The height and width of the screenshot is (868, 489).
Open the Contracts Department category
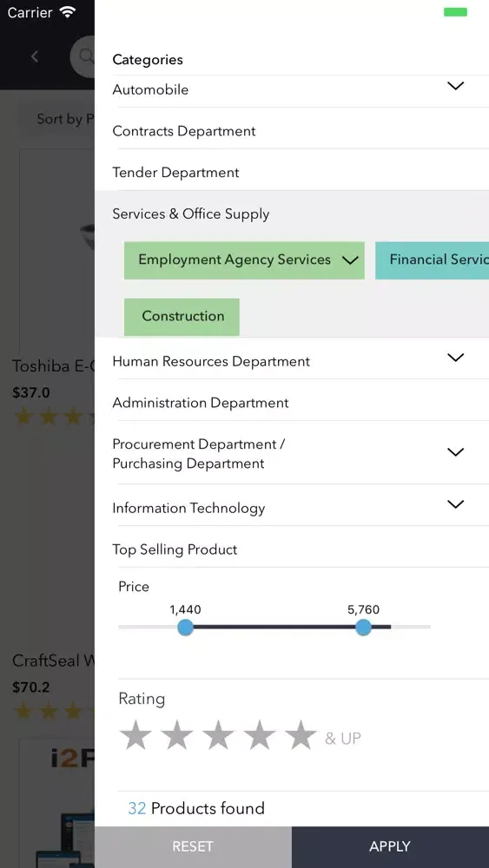click(x=292, y=131)
